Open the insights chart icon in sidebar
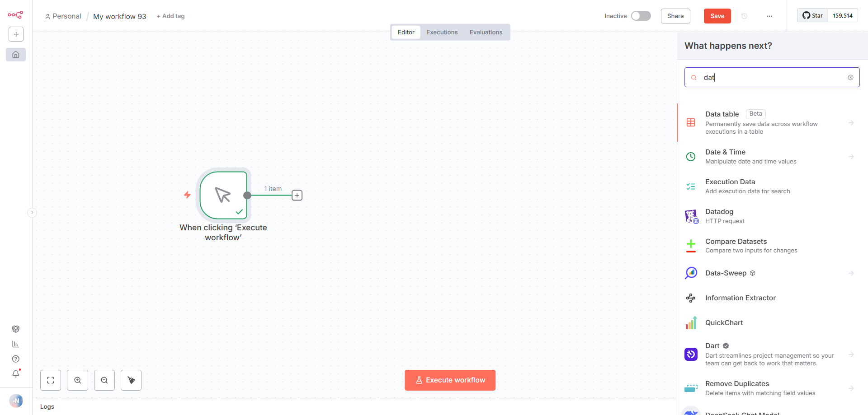868x415 pixels. click(x=16, y=344)
